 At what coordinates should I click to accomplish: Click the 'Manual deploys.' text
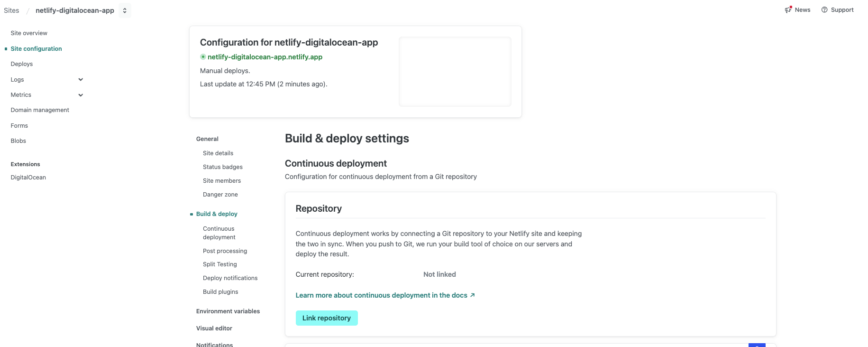pos(225,71)
